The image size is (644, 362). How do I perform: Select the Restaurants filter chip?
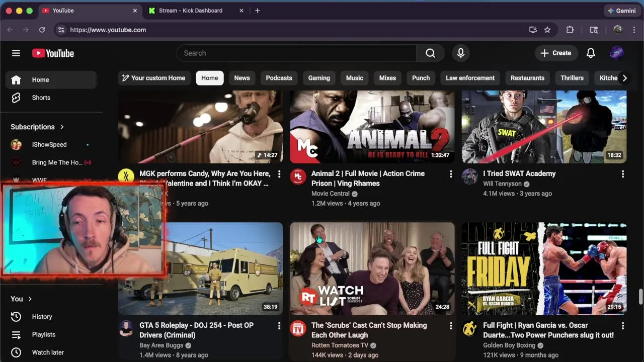click(528, 78)
